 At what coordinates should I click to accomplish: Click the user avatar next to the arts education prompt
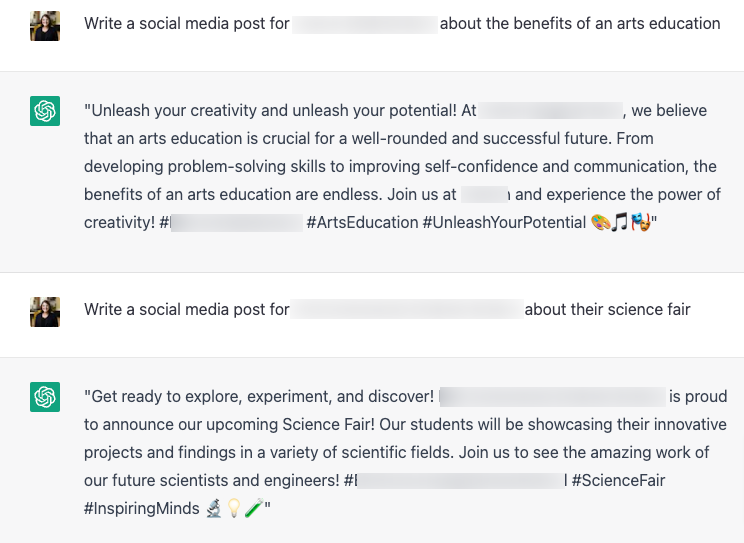tap(45, 26)
